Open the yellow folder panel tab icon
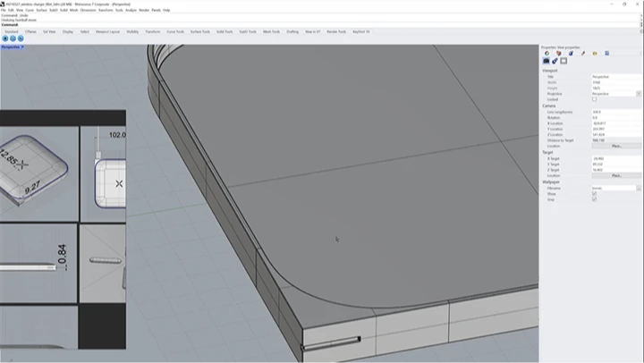Viewport: 644px width, 363px height. tap(595, 53)
